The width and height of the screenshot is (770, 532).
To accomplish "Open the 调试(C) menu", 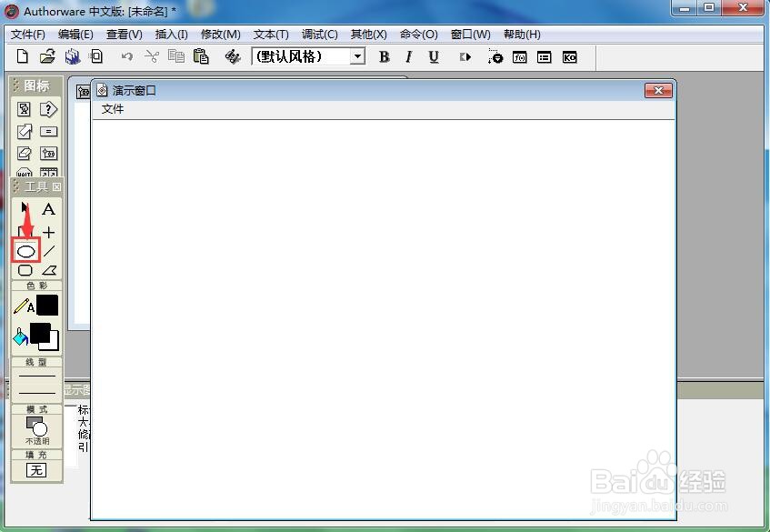I will click(x=320, y=35).
